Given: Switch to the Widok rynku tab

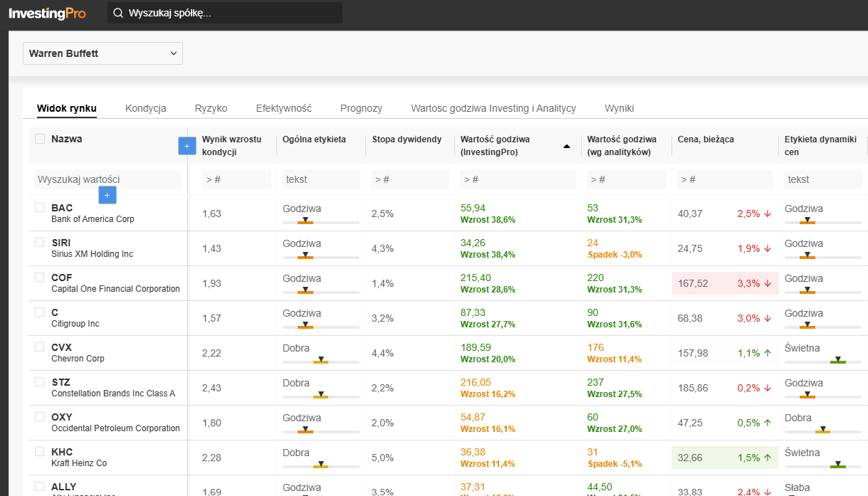Looking at the screenshot, I should [67, 108].
